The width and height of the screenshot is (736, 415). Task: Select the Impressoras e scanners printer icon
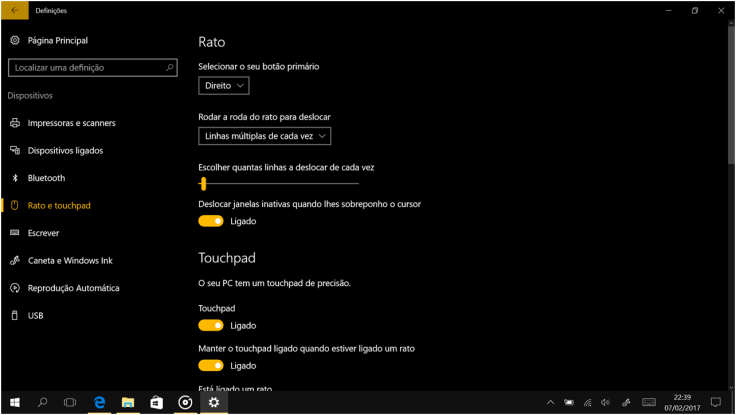(x=14, y=123)
